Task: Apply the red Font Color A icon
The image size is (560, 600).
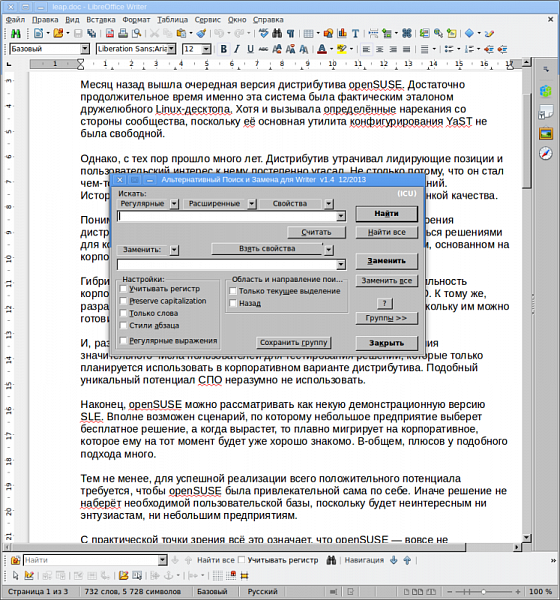Action: (322, 49)
